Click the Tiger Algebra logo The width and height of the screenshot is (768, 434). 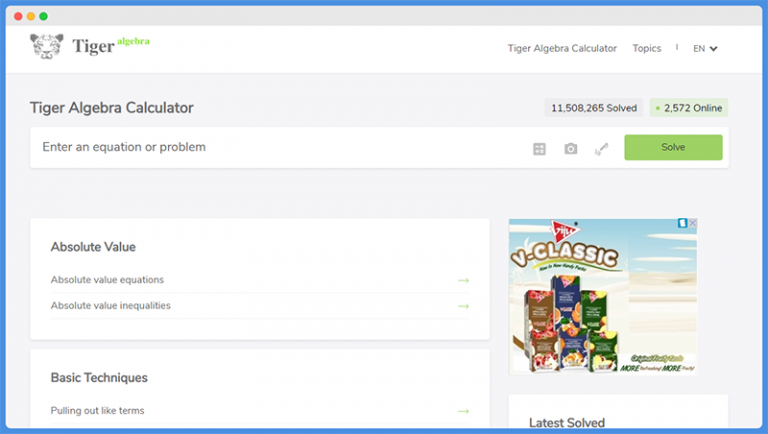coord(90,46)
